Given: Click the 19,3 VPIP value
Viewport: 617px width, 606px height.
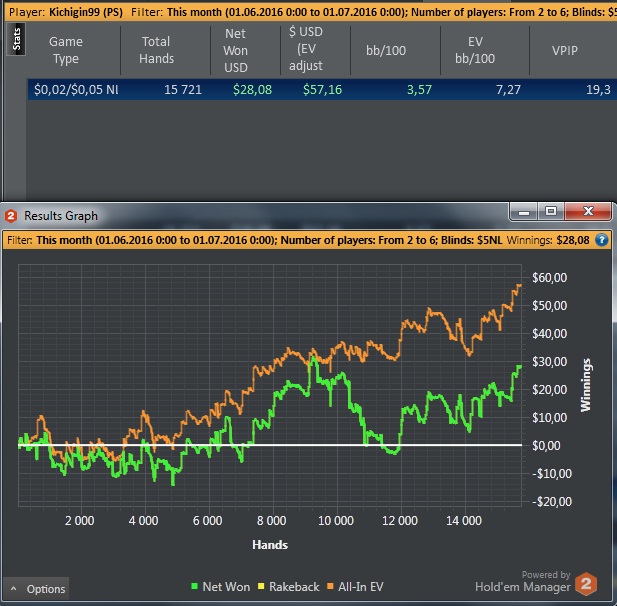Looking at the screenshot, I should tap(598, 90).
